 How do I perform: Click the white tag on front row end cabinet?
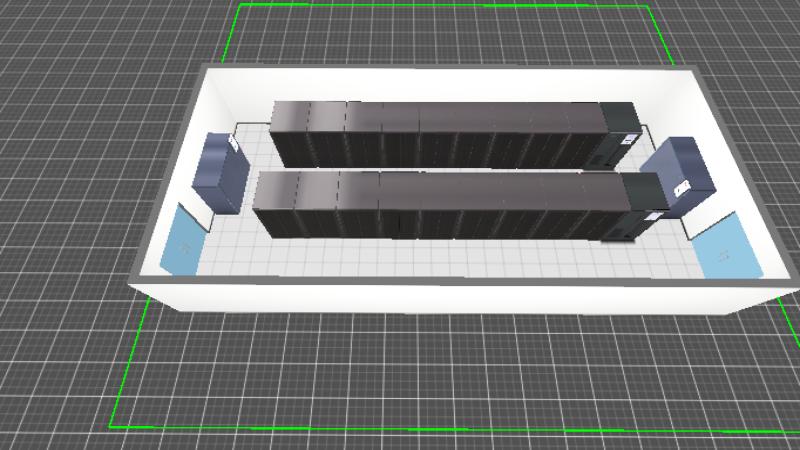[656, 212]
